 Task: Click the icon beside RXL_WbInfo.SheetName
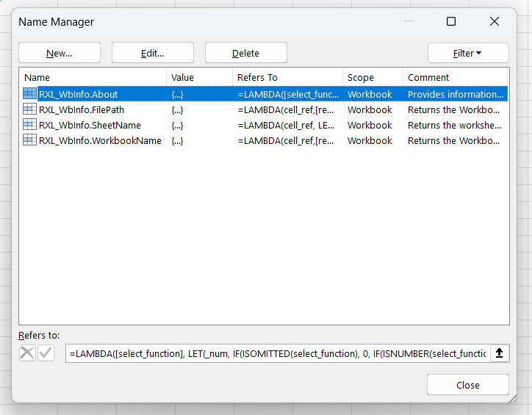29,125
